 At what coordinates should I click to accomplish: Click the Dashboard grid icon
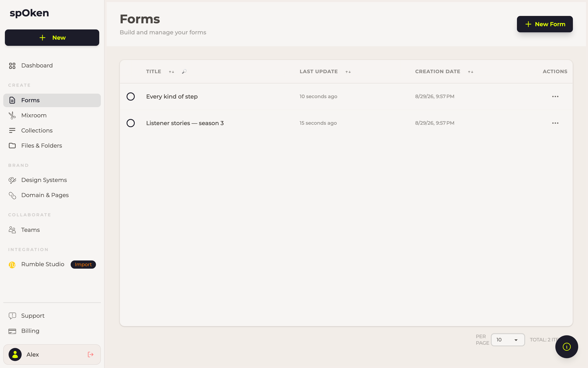12,66
